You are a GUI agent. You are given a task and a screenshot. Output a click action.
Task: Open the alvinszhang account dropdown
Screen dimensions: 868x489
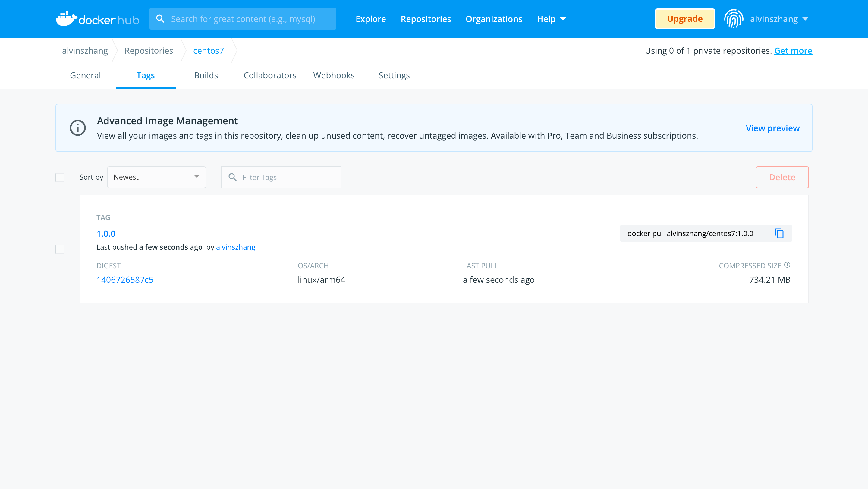pos(779,19)
